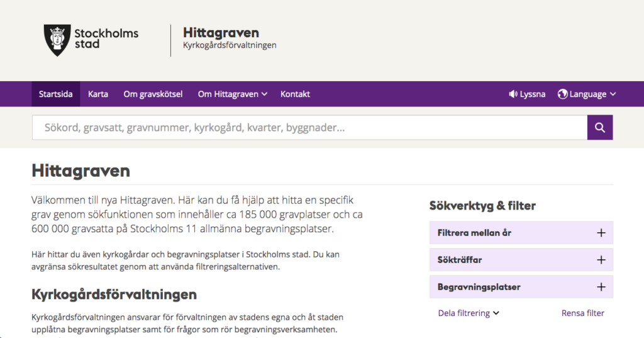Focus the Sökord search input field
The height and width of the screenshot is (338, 644).
[x=309, y=128]
